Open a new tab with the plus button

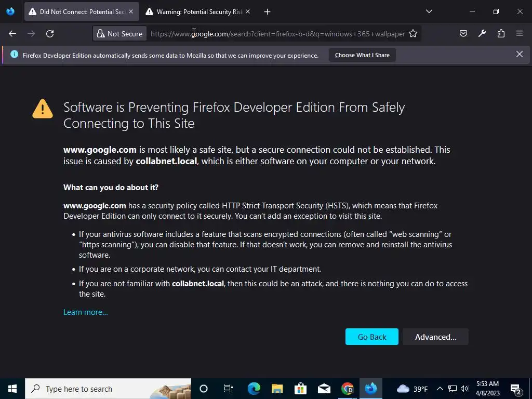coord(268,12)
